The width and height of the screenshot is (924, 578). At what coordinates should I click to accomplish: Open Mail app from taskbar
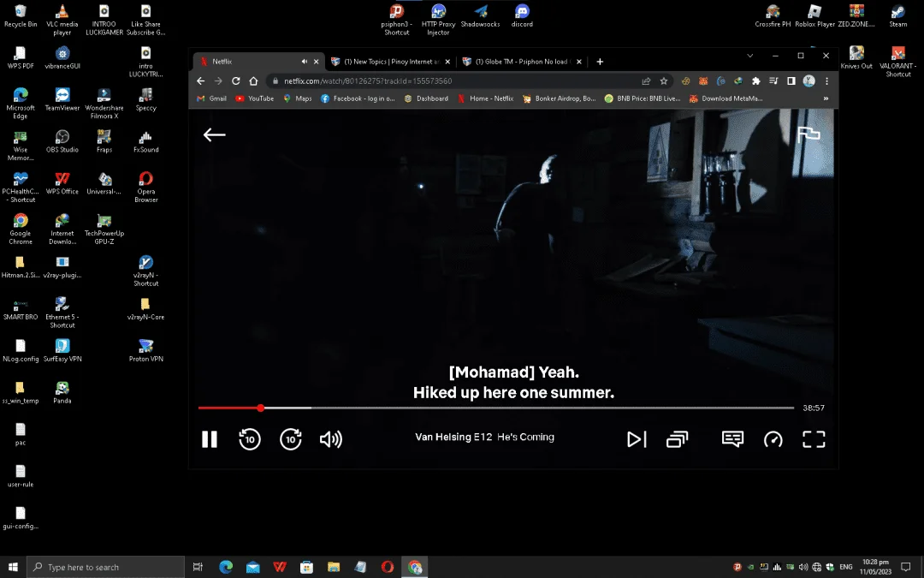tap(252, 567)
